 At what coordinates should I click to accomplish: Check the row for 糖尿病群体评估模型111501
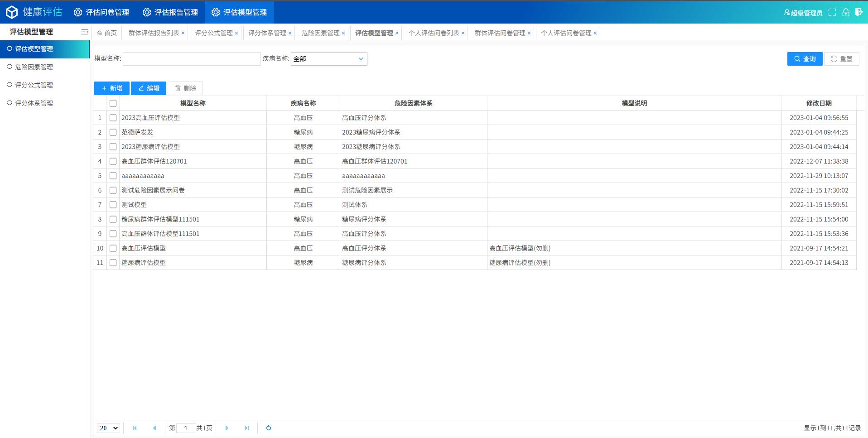(113, 219)
